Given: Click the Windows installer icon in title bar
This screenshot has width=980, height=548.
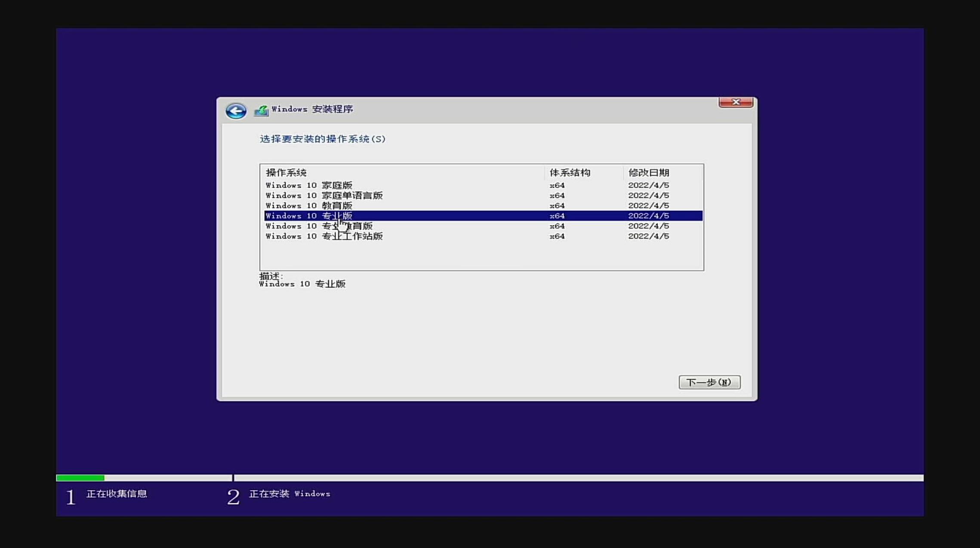Looking at the screenshot, I should click(260, 109).
